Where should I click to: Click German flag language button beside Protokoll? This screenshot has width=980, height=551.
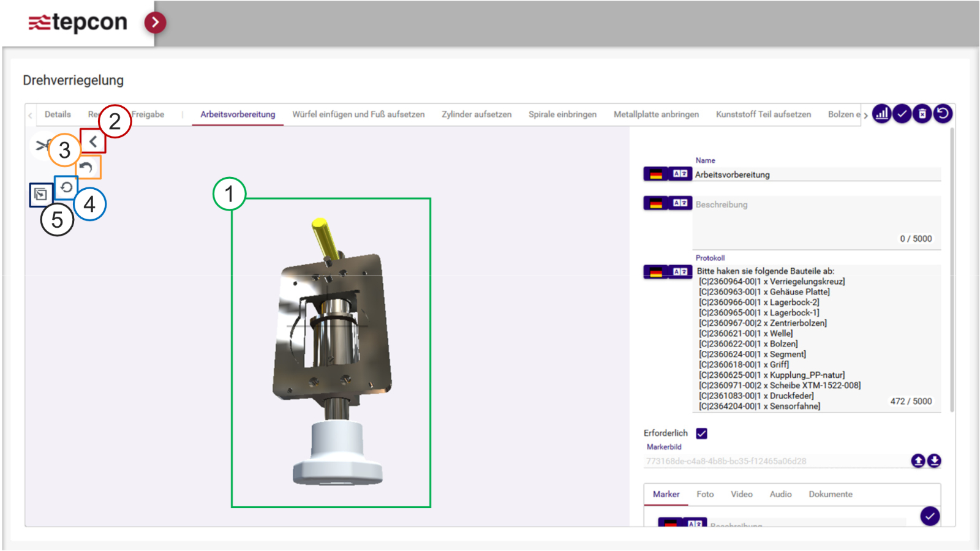click(655, 272)
